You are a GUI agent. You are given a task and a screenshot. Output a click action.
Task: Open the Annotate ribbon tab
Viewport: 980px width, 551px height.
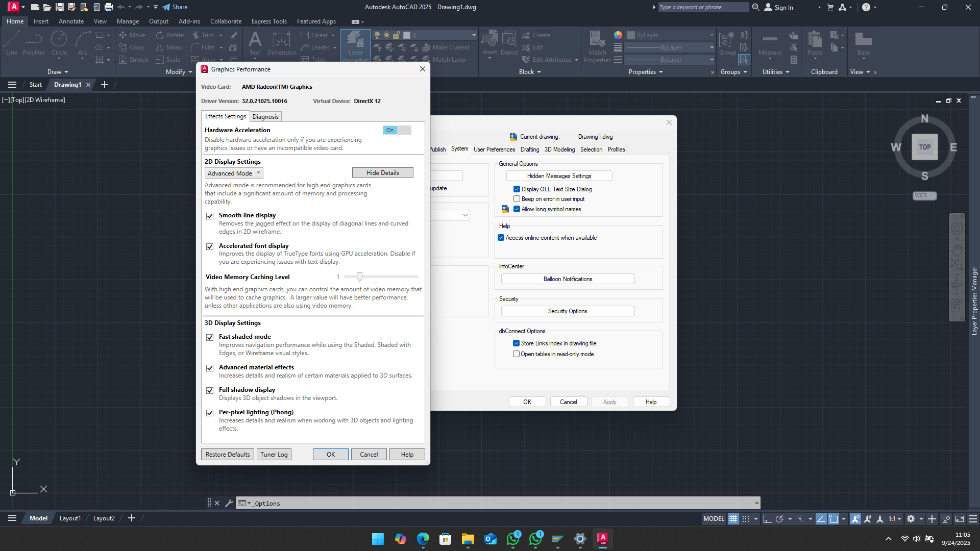tap(71, 21)
